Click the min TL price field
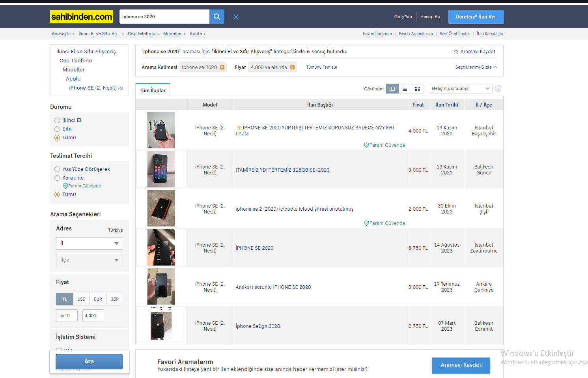 pyautogui.click(x=67, y=316)
